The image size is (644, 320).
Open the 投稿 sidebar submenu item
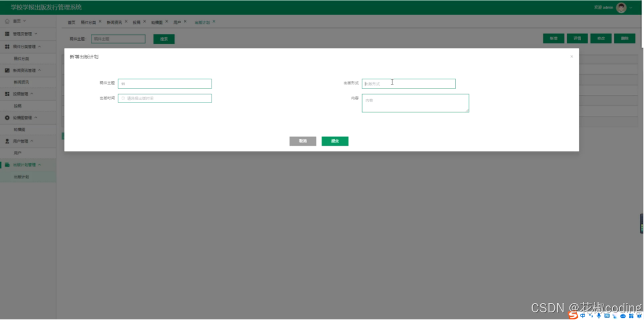pyautogui.click(x=28, y=106)
